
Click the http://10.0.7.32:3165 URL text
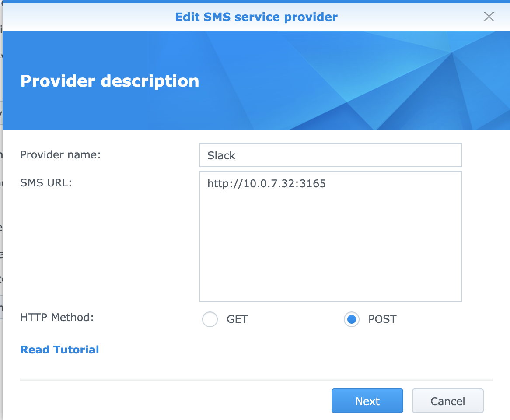tap(266, 184)
